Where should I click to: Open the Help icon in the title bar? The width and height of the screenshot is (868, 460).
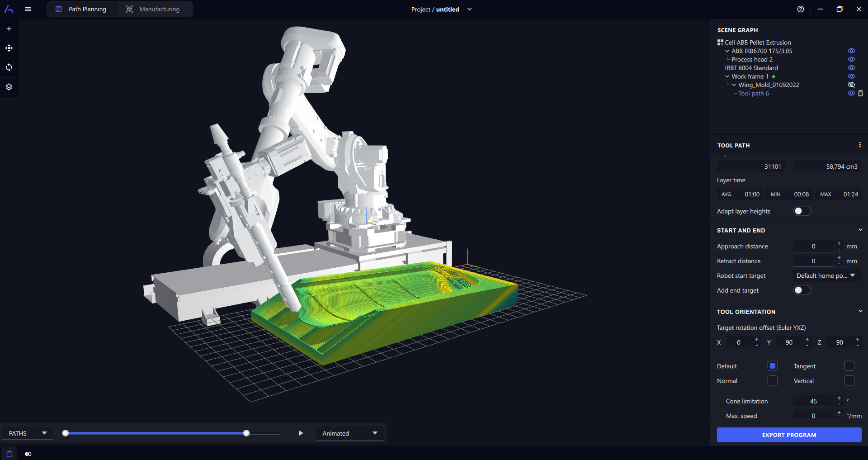[800, 9]
